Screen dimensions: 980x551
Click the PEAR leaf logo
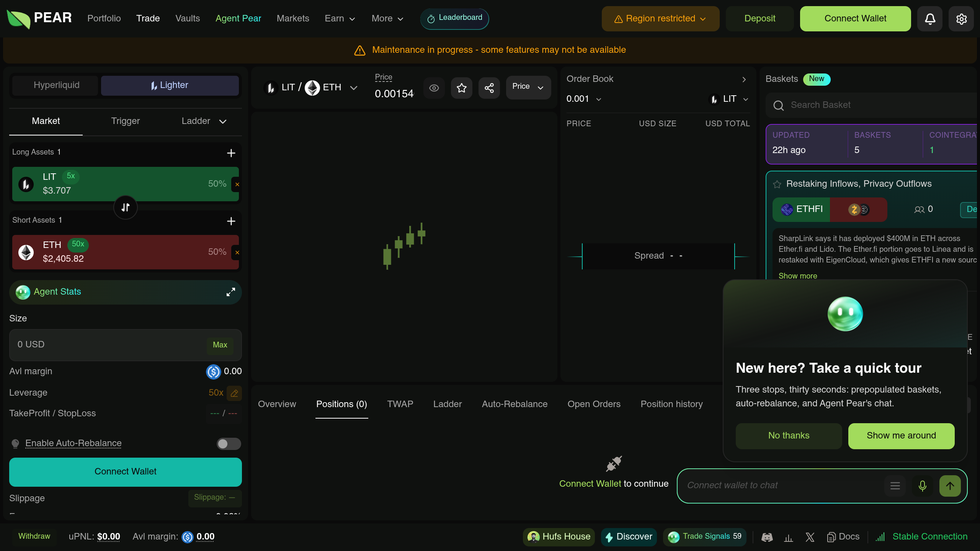[x=18, y=19]
